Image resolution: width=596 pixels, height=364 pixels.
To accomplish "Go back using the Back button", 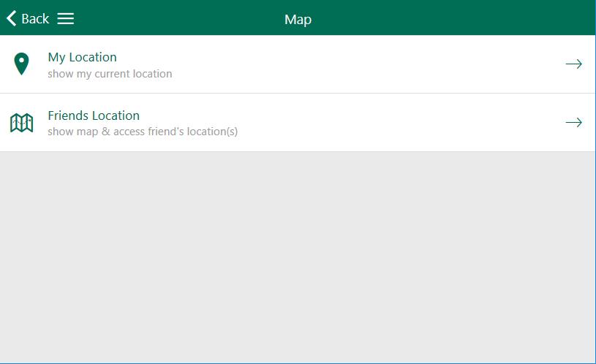I will pos(28,18).
